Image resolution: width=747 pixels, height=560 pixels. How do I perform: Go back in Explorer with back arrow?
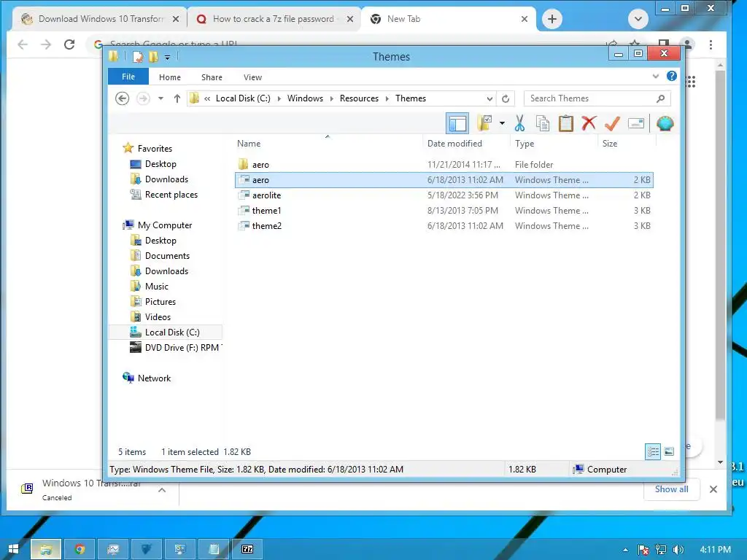point(123,98)
